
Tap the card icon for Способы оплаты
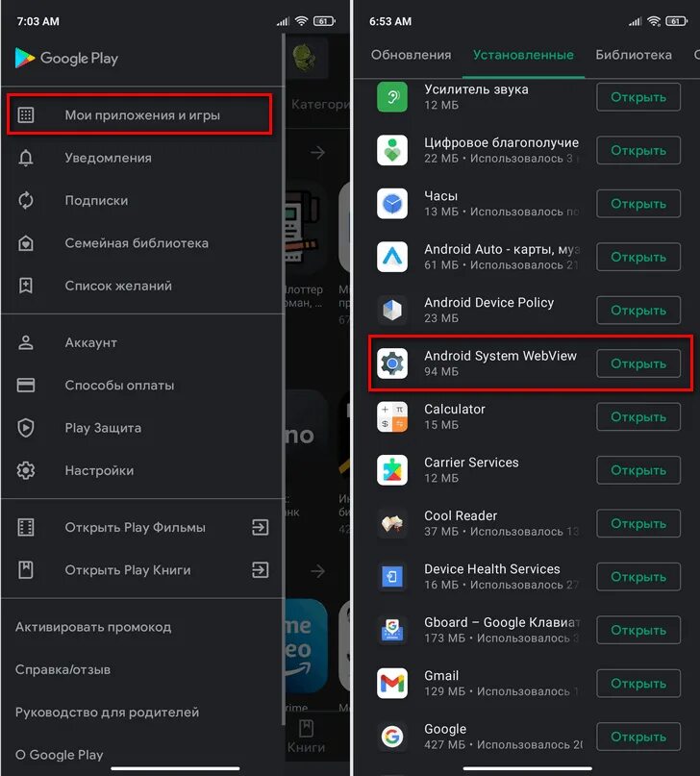pyautogui.click(x=26, y=385)
